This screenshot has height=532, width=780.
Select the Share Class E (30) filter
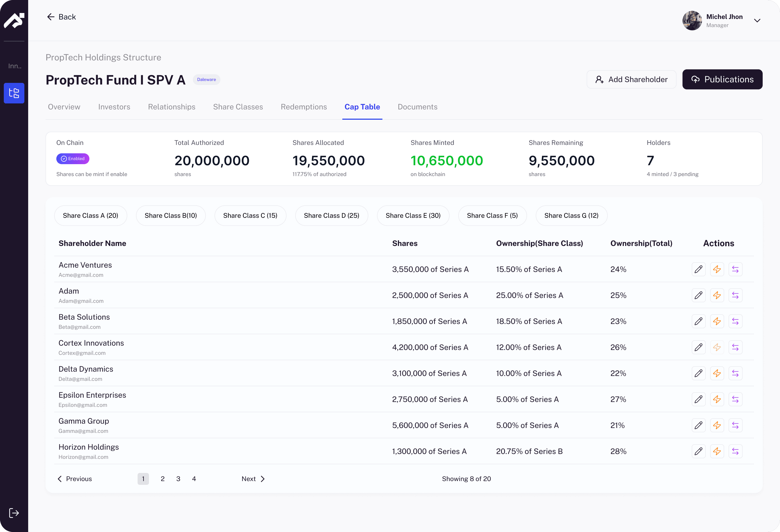[413, 216]
